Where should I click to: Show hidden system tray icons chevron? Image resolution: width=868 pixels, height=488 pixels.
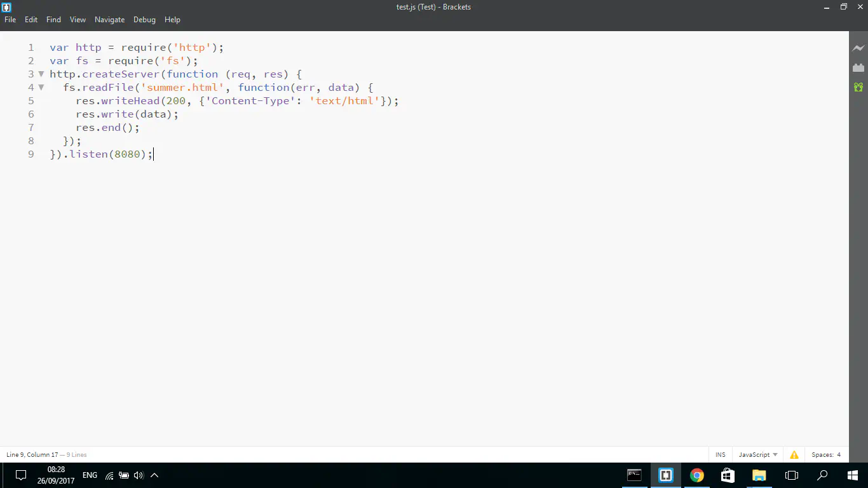pos(154,475)
